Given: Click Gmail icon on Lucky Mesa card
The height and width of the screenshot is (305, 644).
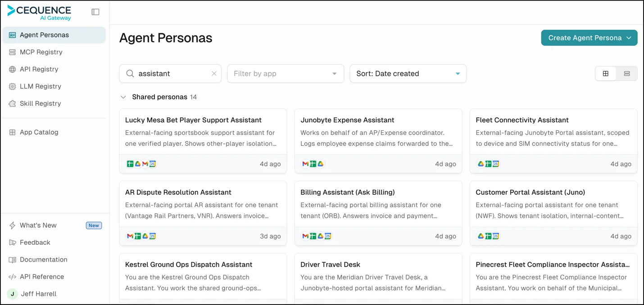Looking at the screenshot, I should click(145, 164).
